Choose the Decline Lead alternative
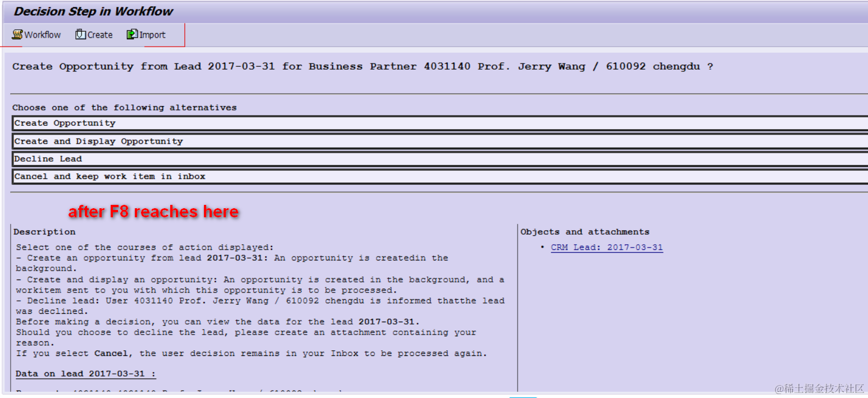Screen dimensions: 868x398 tap(440, 159)
